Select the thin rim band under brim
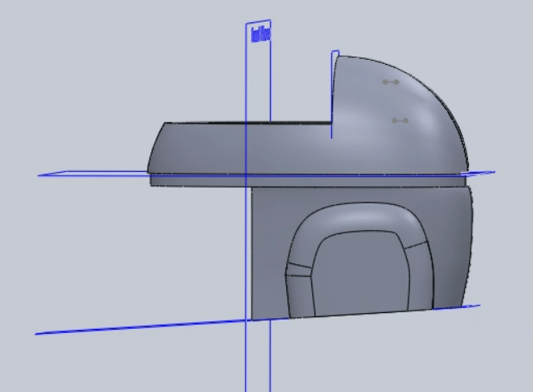Viewport: 533px width, 392px height. [308, 181]
